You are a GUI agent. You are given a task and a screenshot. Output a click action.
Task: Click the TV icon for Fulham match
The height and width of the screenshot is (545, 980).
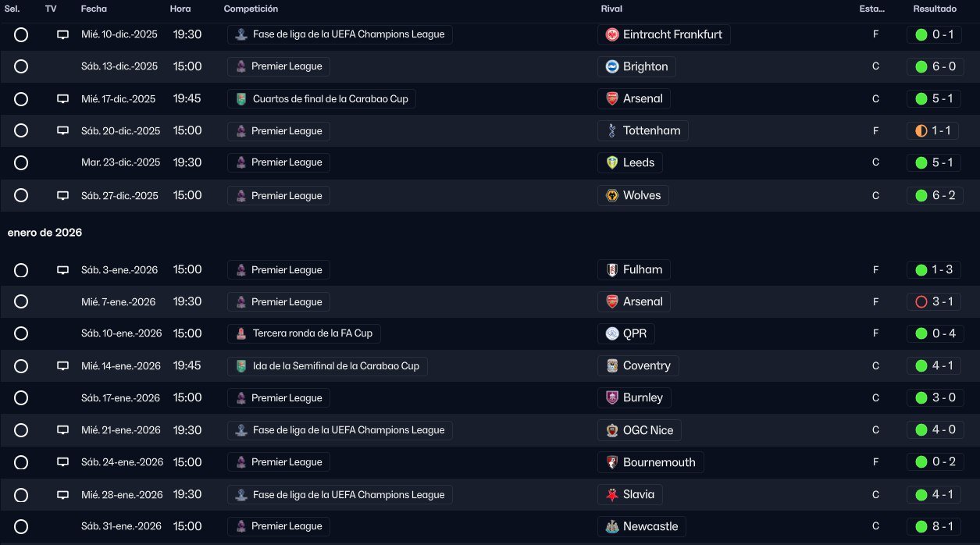63,270
